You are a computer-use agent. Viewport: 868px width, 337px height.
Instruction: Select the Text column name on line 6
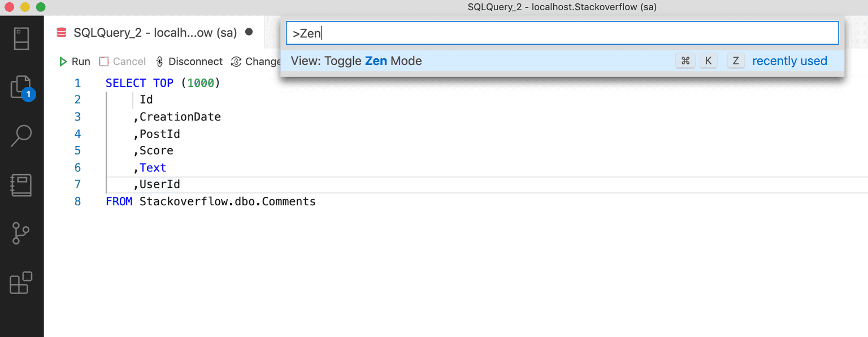pyautogui.click(x=153, y=167)
